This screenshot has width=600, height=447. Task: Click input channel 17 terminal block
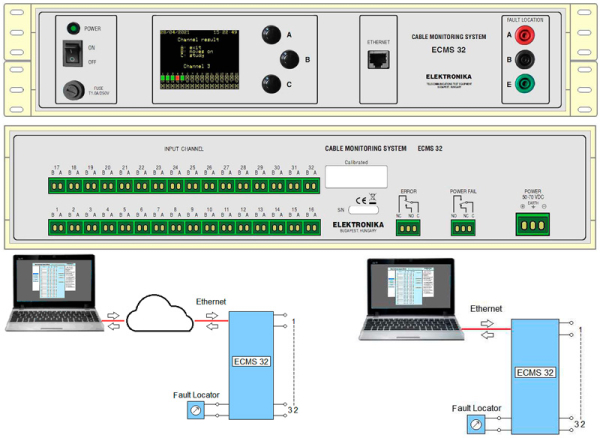[x=56, y=185]
